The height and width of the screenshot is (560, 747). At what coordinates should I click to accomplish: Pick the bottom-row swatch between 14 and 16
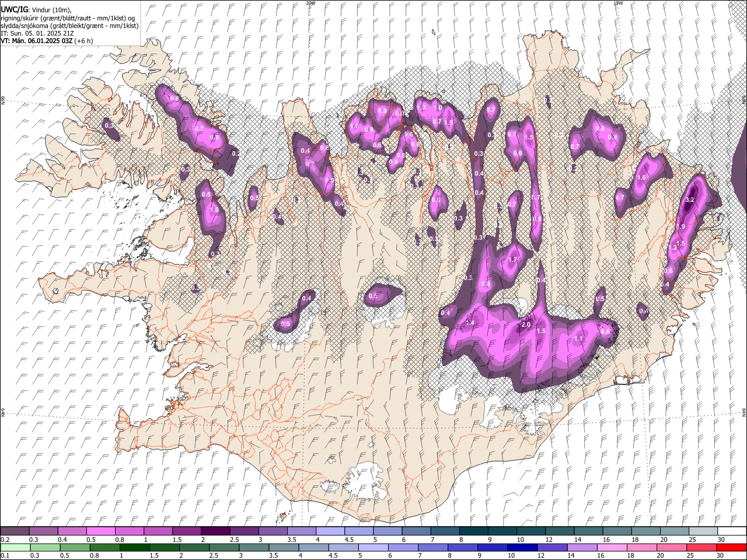pos(582,547)
